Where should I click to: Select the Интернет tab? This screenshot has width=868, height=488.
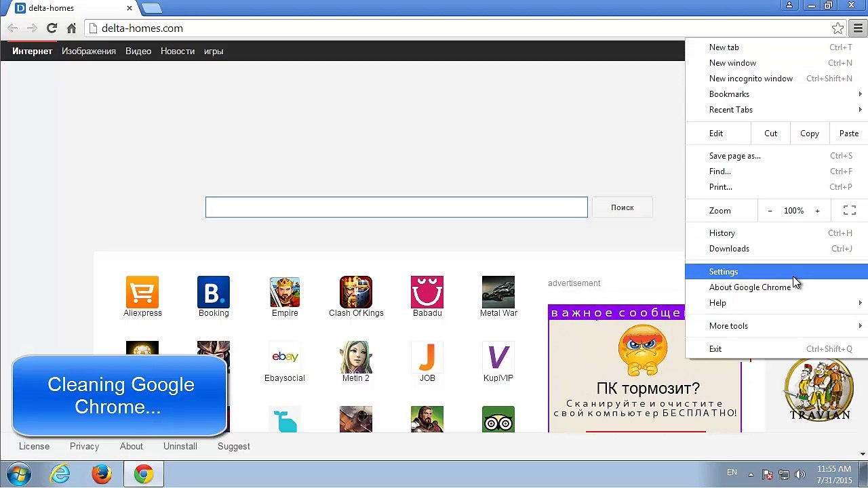tap(33, 52)
